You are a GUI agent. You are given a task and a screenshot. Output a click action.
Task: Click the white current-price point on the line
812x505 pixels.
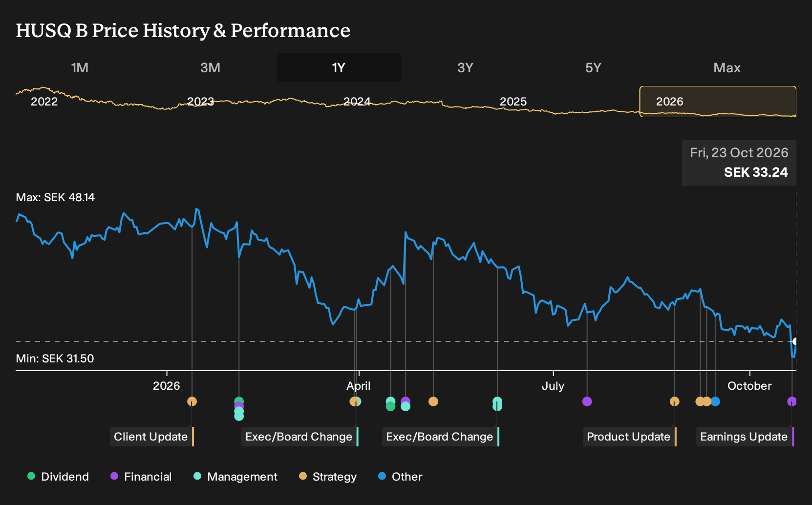pos(795,341)
